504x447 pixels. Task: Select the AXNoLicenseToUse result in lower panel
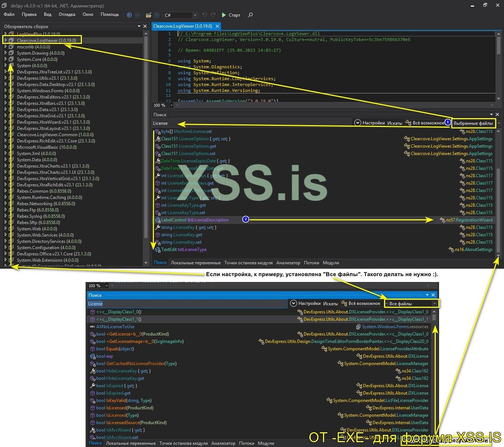tap(115, 327)
